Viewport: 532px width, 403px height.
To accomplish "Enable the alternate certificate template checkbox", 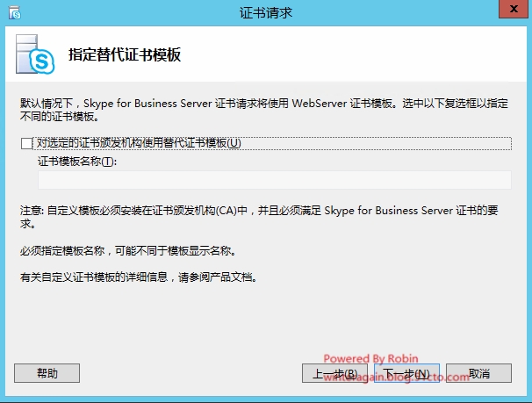I will [x=26, y=143].
